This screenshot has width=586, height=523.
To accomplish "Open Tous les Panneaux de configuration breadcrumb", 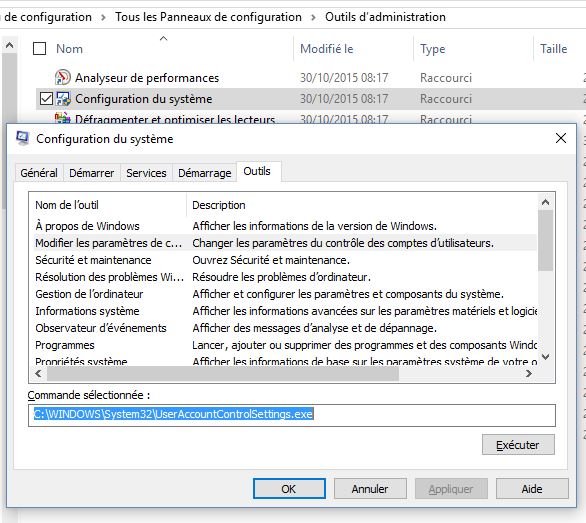I will [208, 17].
